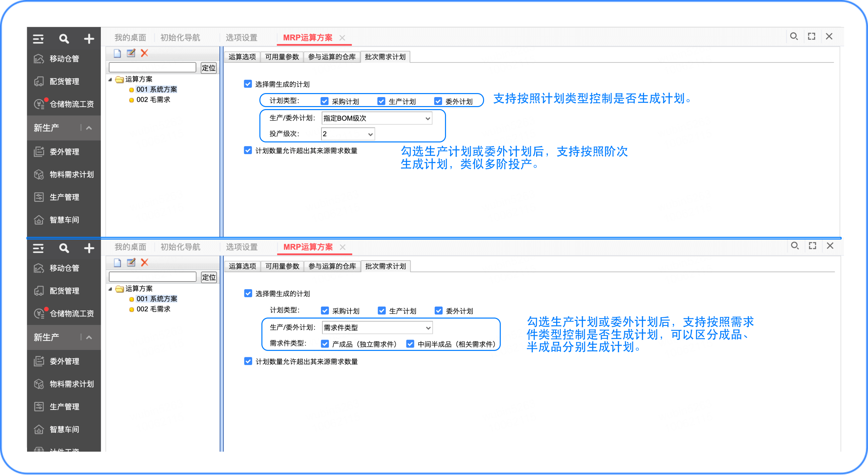The height and width of the screenshot is (475, 868).
Task: Open 物料需求计划 icon in upper sidebar
Action: tap(39, 174)
